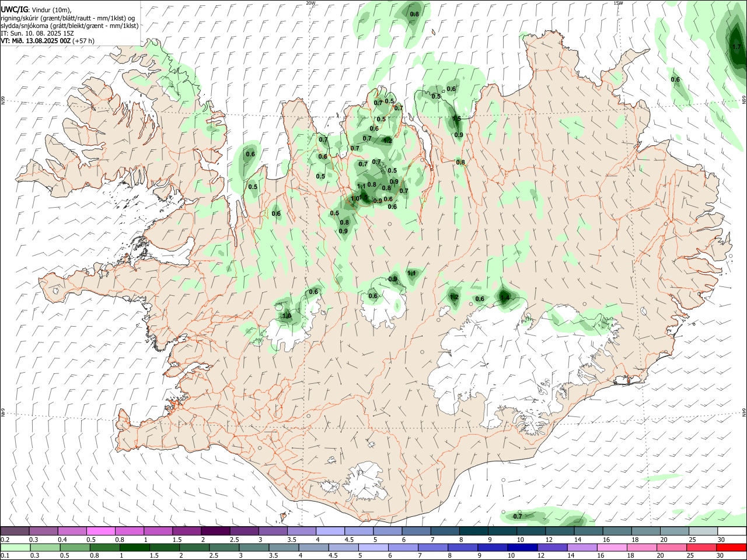This screenshot has width=747, height=560.
Task: Select the light green 0.3 rain legend swatch
Action: click(x=45, y=547)
